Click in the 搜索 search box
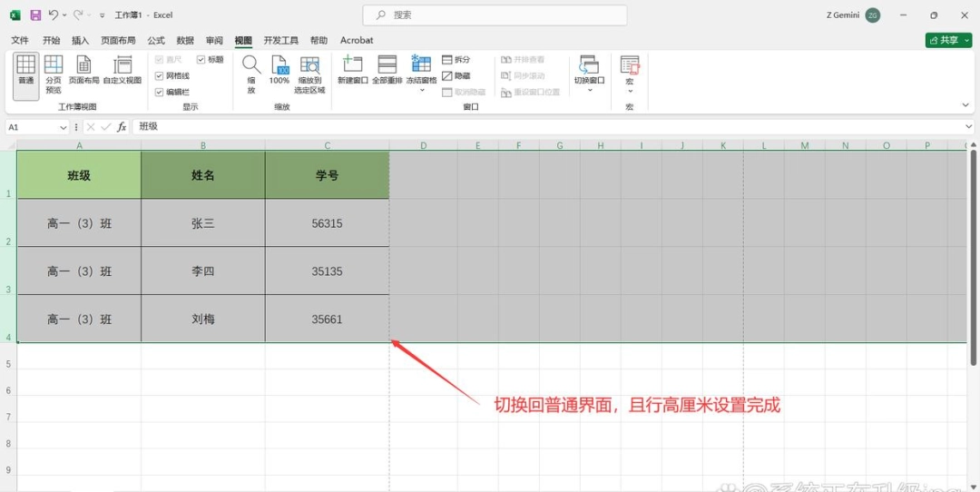This screenshot has height=492, width=980. pos(495,15)
